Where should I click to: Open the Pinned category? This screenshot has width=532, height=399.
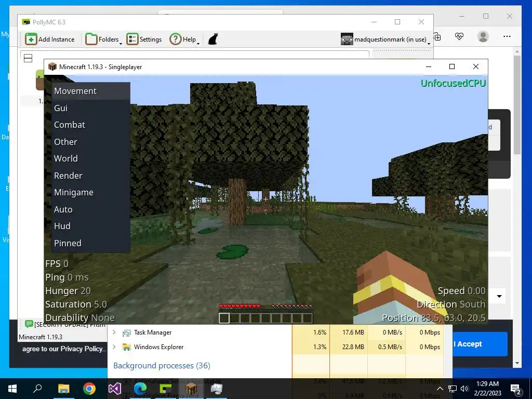[90, 243]
